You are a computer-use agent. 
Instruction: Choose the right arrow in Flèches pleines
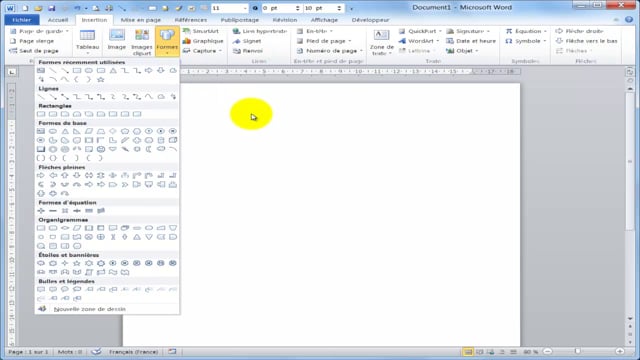point(41,176)
